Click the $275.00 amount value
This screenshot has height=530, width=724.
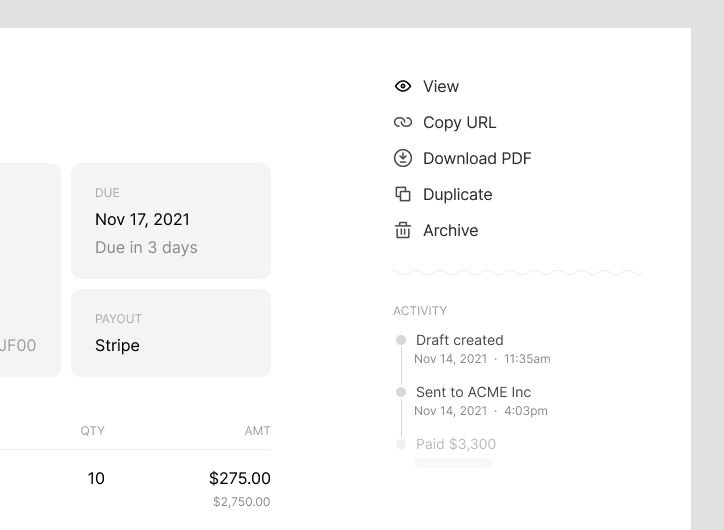pos(239,479)
